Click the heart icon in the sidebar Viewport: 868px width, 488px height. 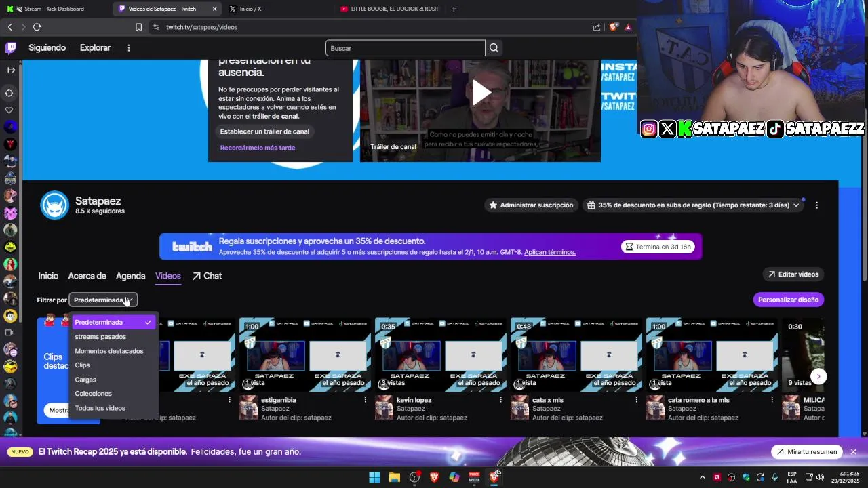[9, 110]
